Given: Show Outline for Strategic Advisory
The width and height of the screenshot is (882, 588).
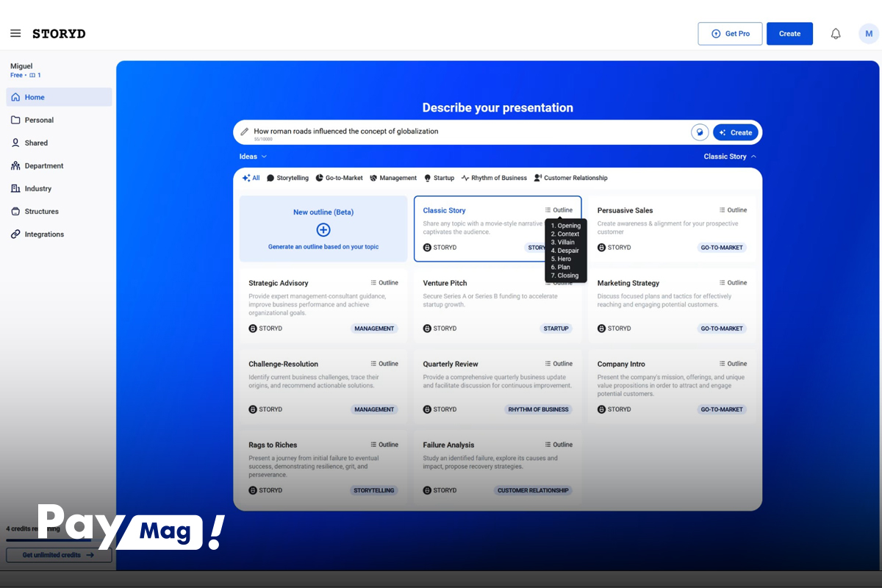Looking at the screenshot, I should point(384,283).
